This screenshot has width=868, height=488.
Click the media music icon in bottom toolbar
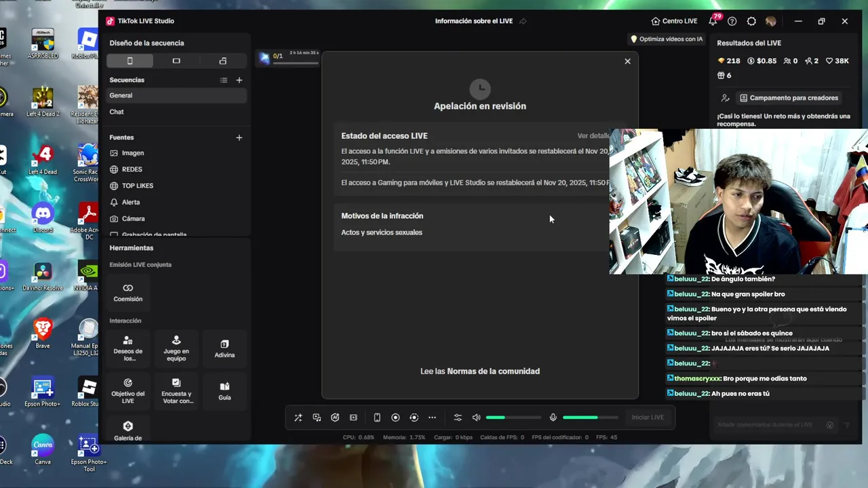317,418
